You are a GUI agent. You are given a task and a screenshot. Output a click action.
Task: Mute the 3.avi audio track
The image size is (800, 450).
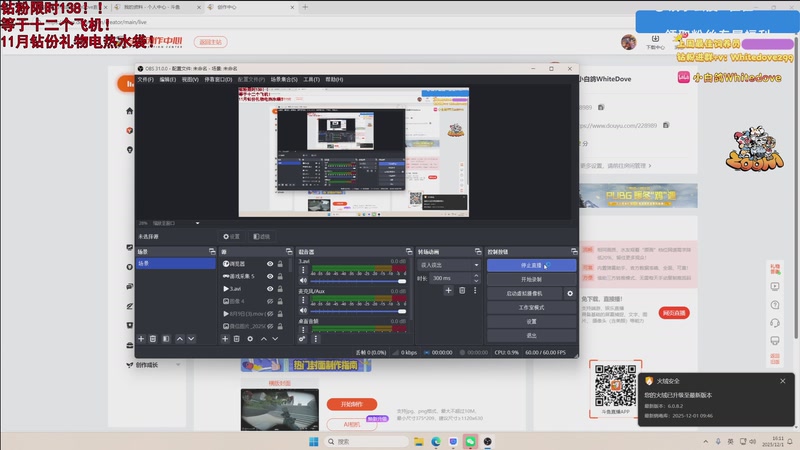[x=303, y=281]
